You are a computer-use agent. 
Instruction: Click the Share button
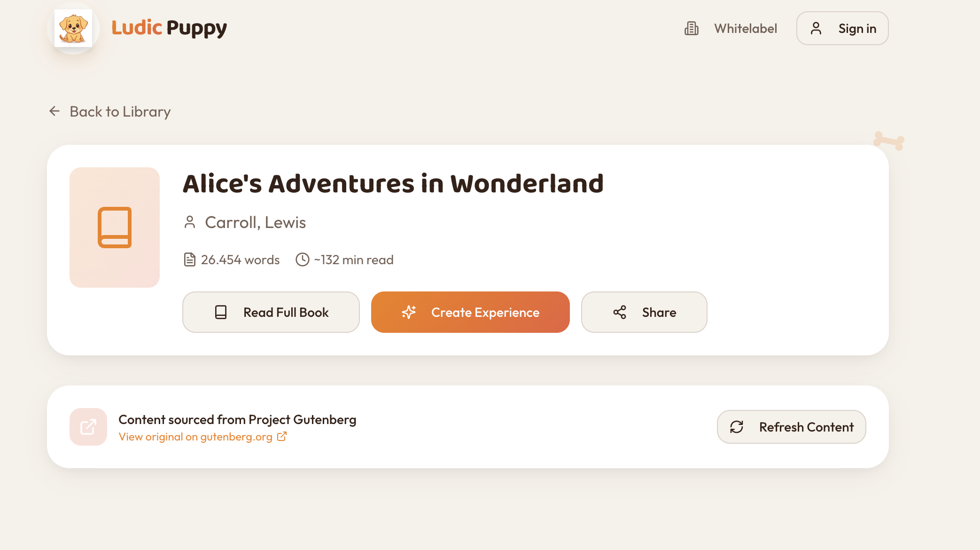644,312
